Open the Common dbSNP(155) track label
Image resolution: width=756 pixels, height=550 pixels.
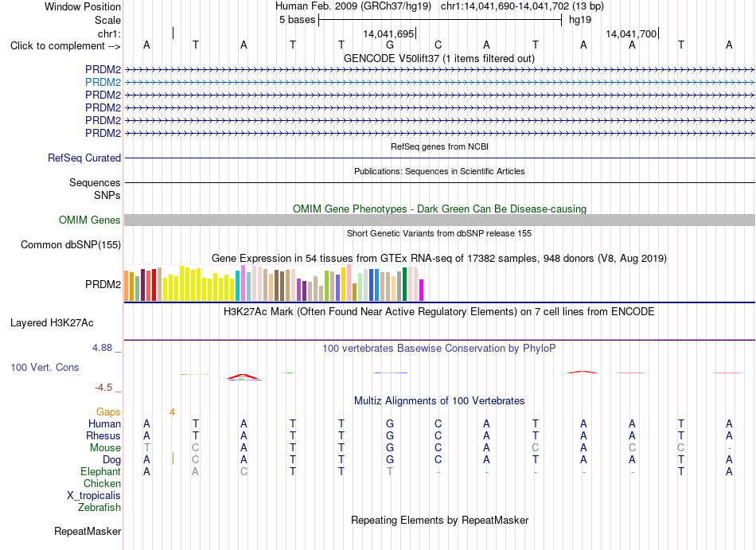pyautogui.click(x=71, y=245)
